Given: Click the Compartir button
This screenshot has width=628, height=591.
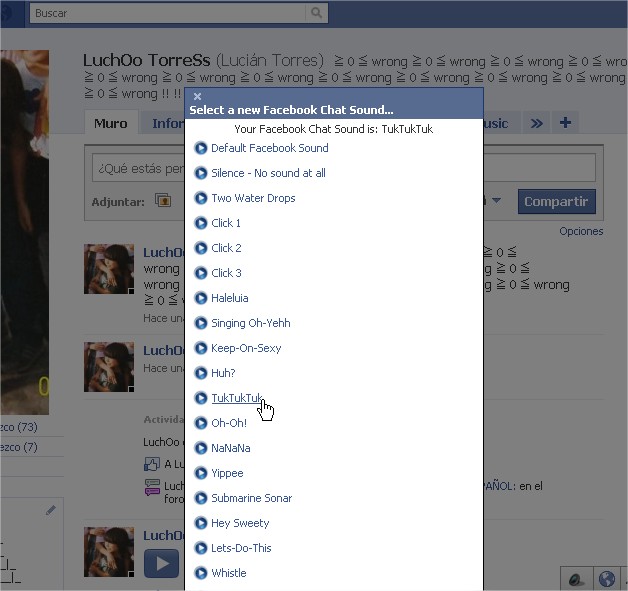Looking at the screenshot, I should [556, 201].
